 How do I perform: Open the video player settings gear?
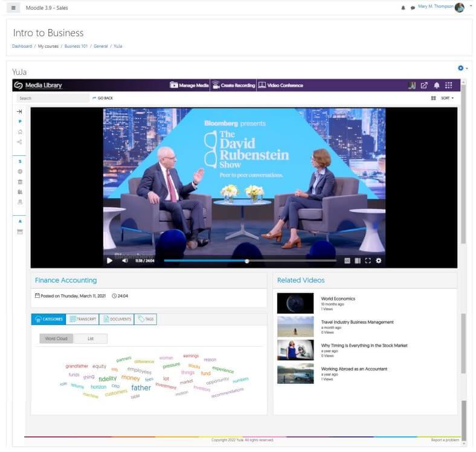(379, 260)
